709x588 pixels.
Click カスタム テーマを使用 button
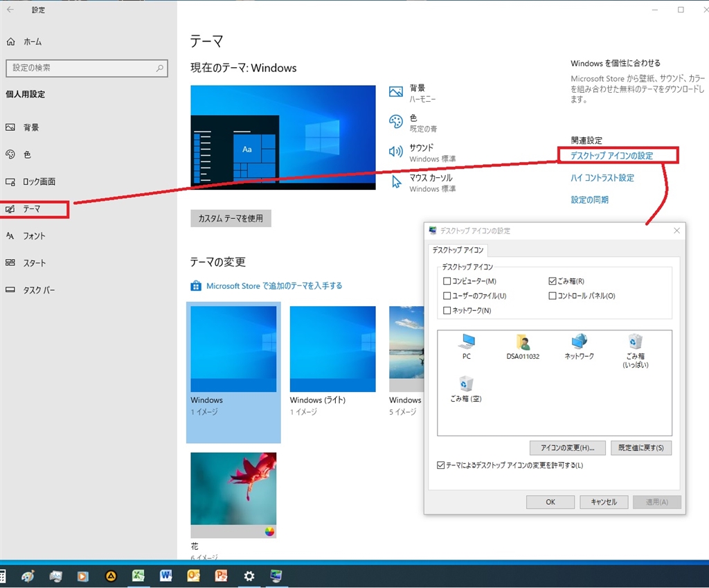point(231,218)
